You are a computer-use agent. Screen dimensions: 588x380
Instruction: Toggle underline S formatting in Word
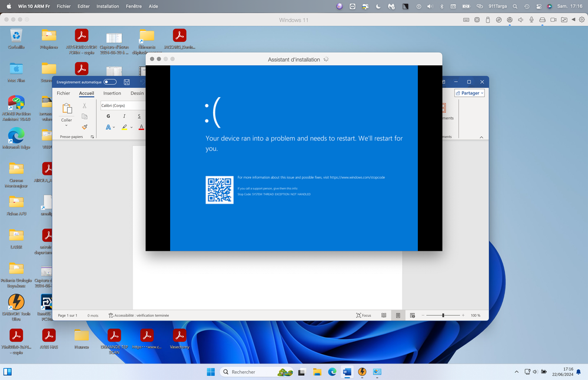click(139, 116)
